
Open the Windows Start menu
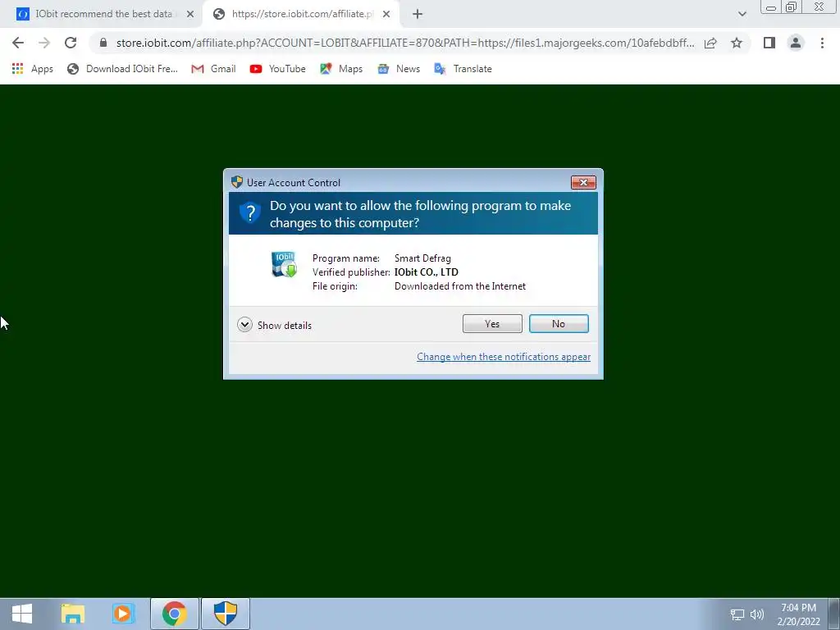tap(22, 614)
